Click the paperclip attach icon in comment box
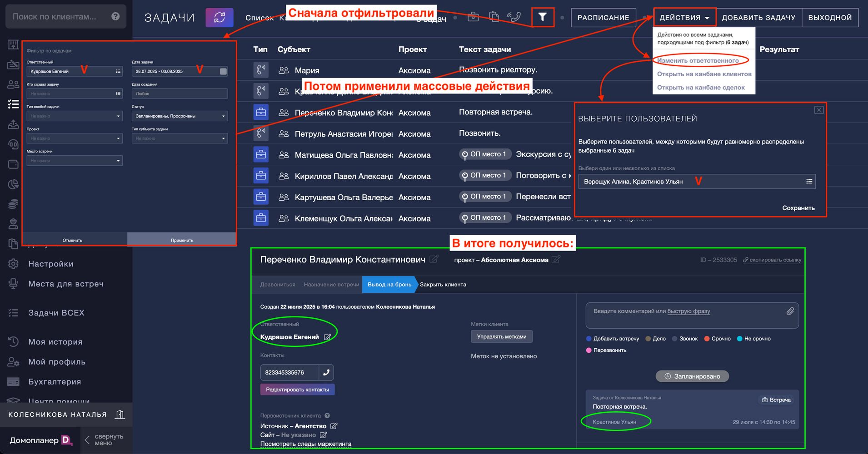This screenshot has height=454, width=868. pyautogui.click(x=790, y=311)
